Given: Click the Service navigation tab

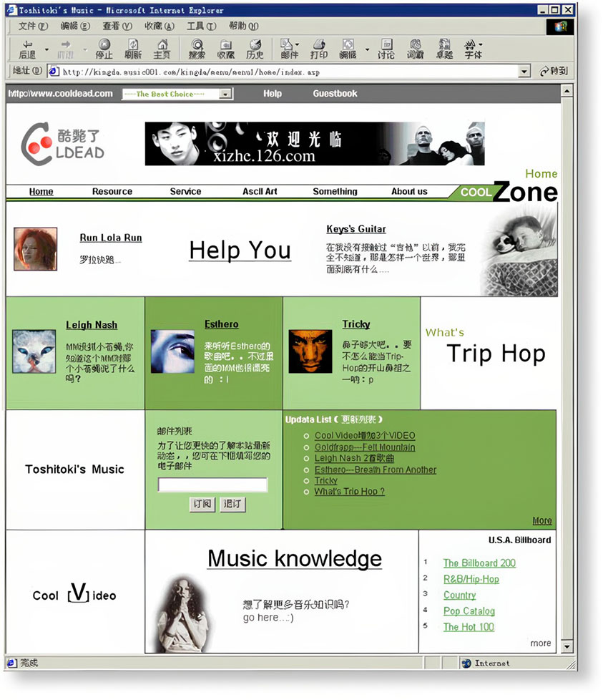Looking at the screenshot, I should 185,192.
